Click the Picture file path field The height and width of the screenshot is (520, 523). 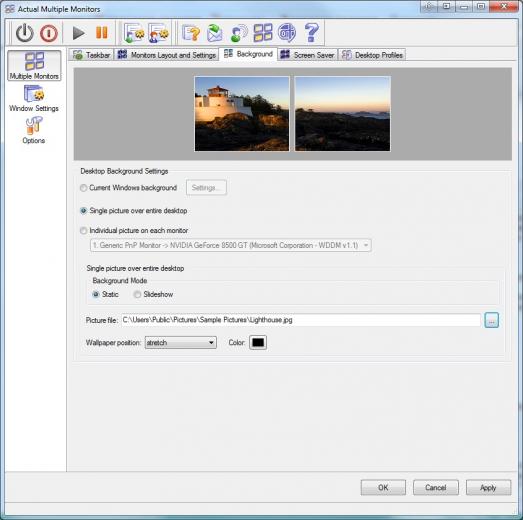[301, 320]
